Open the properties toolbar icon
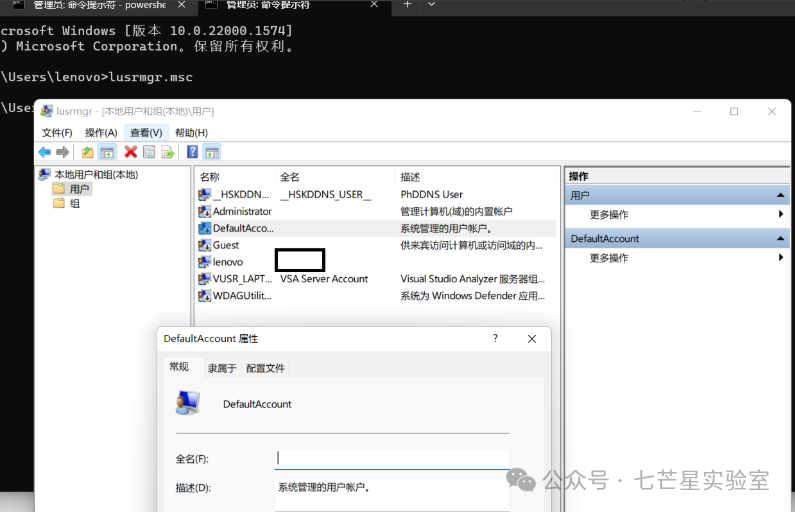 [149, 152]
